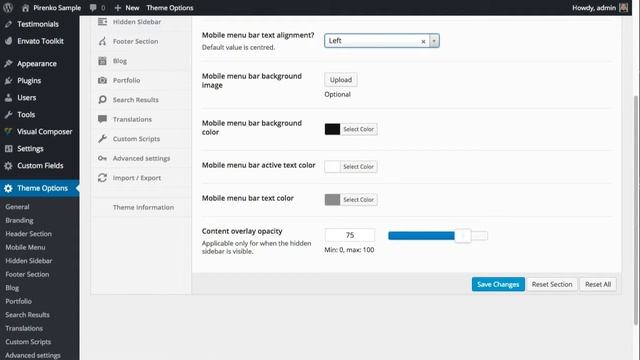Click the black background color swatch
The height and width of the screenshot is (360, 640).
[x=332, y=129]
